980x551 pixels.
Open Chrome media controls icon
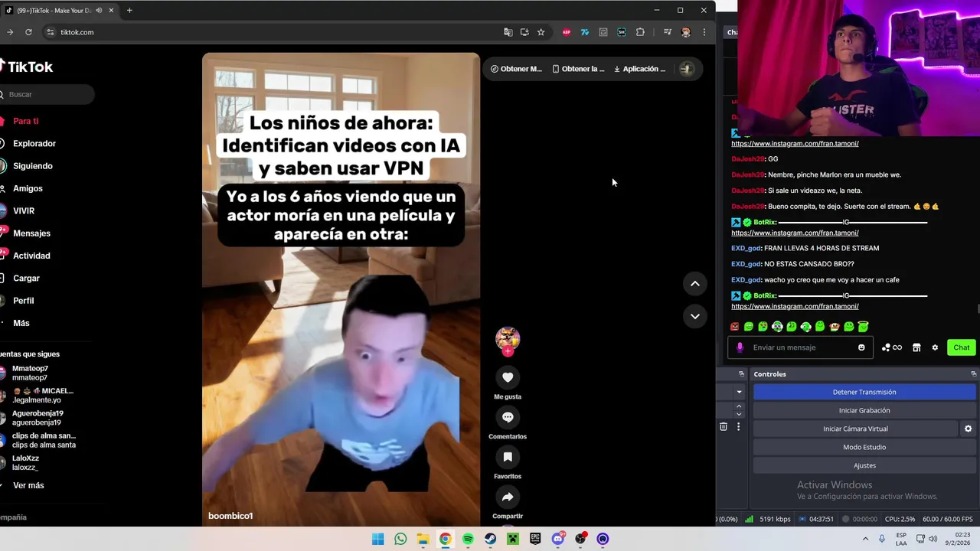[668, 32]
